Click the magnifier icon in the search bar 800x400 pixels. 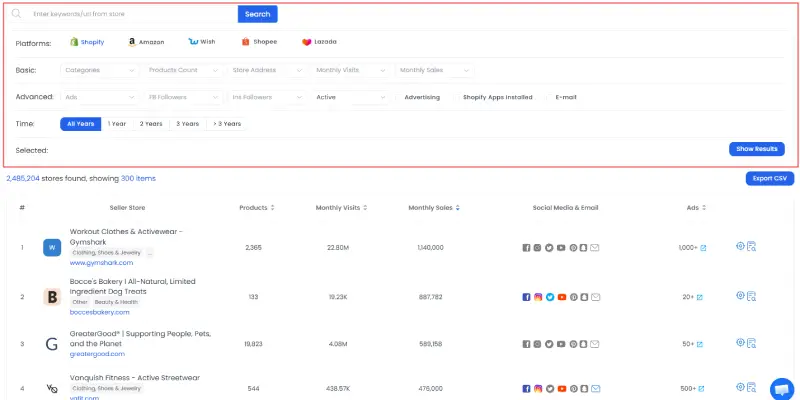coord(16,14)
